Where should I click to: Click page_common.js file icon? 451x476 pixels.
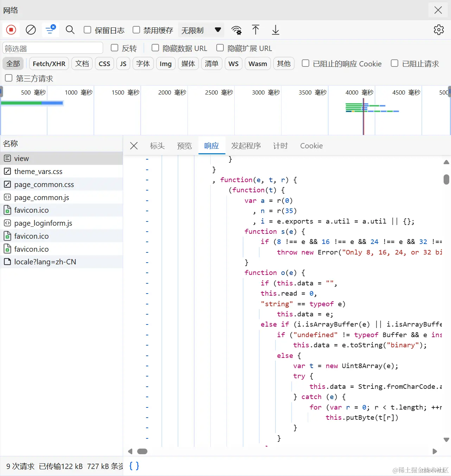[x=7, y=197]
